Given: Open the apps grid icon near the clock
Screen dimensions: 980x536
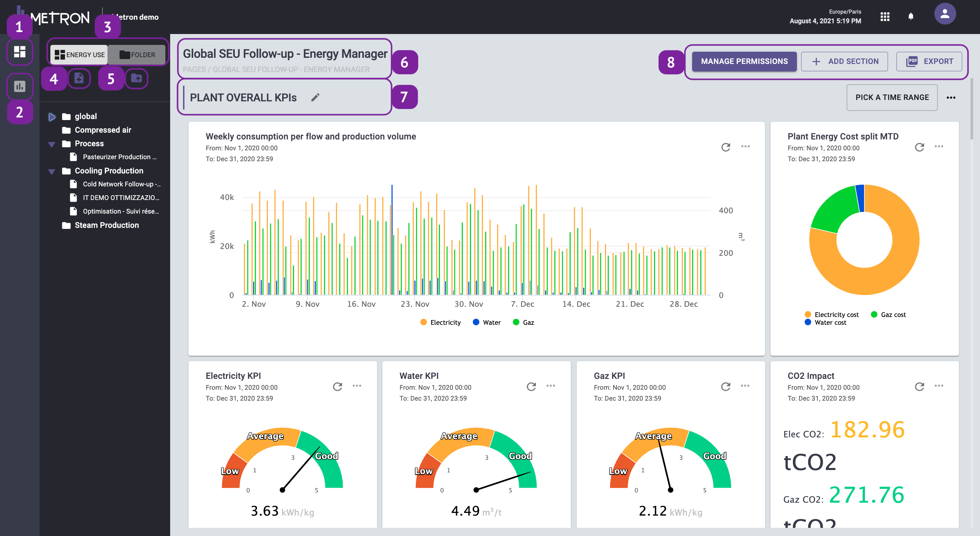Looking at the screenshot, I should (x=885, y=17).
